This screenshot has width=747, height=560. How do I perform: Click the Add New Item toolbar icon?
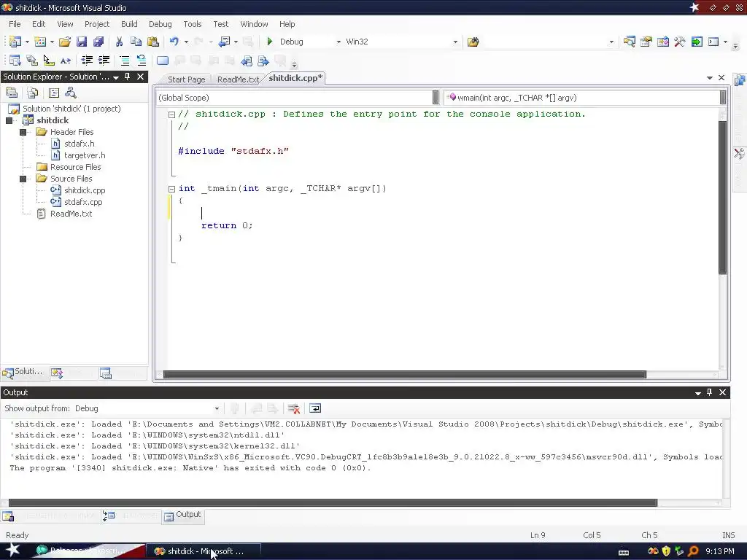(x=40, y=42)
